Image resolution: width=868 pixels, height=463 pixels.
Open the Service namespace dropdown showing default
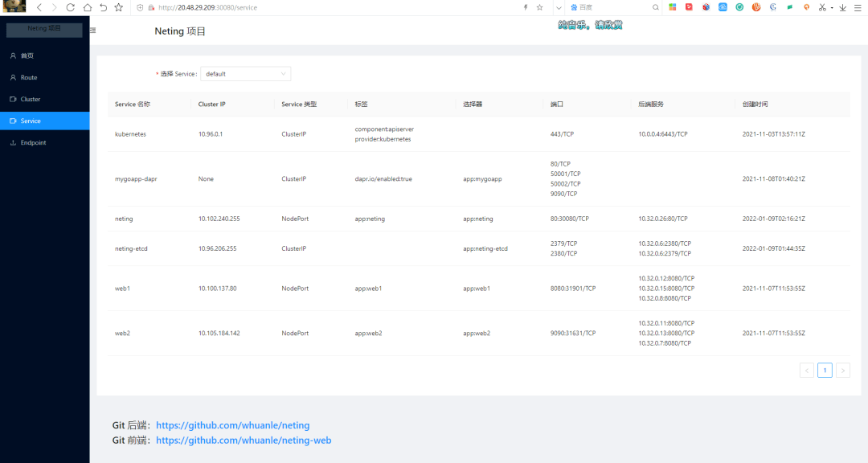point(246,74)
